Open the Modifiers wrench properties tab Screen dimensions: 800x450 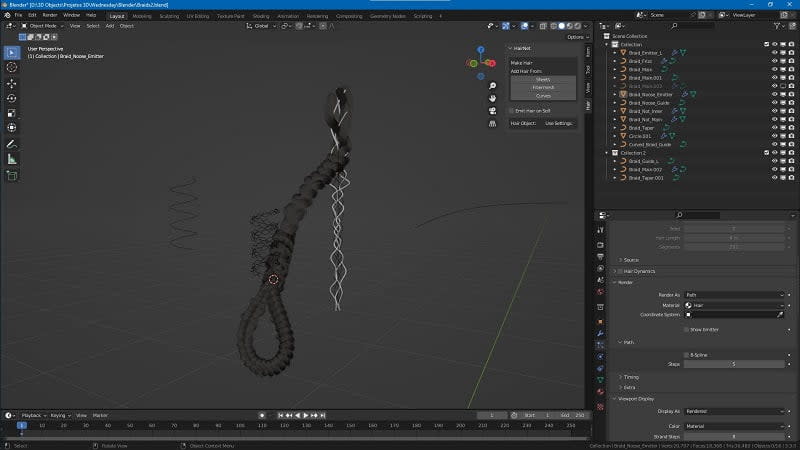coord(600,332)
